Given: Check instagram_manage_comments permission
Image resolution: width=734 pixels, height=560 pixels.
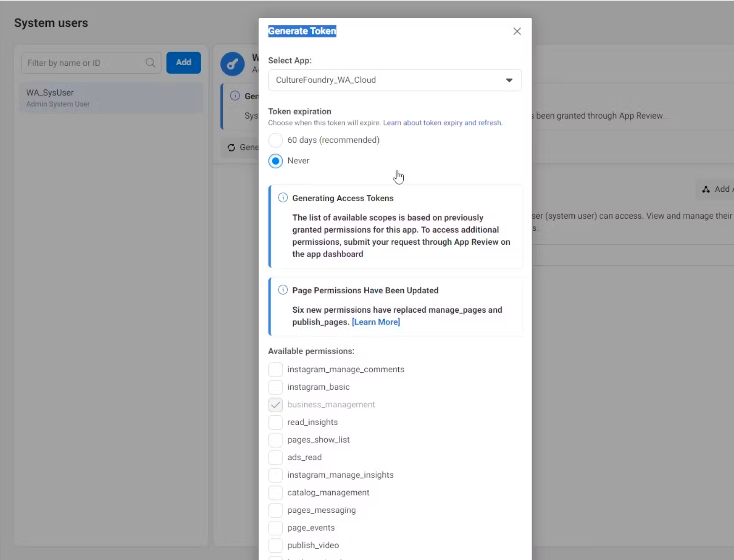Looking at the screenshot, I should (276, 370).
